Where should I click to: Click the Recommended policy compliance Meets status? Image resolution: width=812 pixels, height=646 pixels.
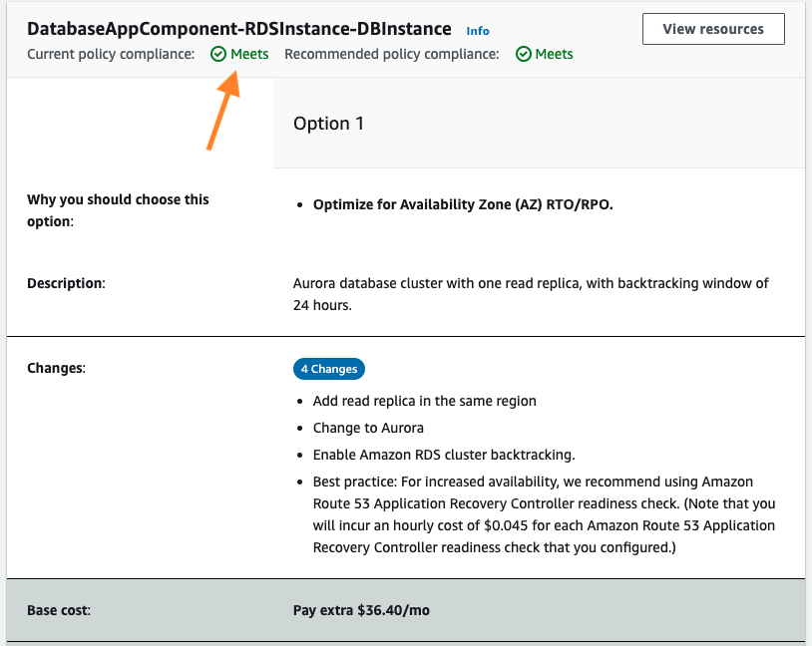tap(551, 54)
